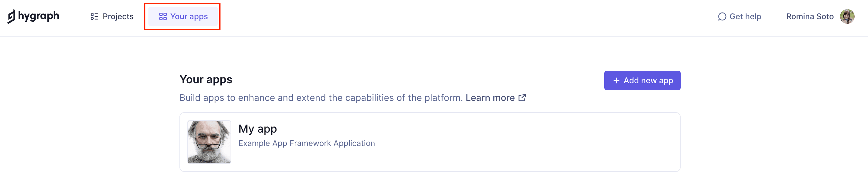Select the Projects grid icon
Viewport: 868px width, 178px height.
[94, 16]
